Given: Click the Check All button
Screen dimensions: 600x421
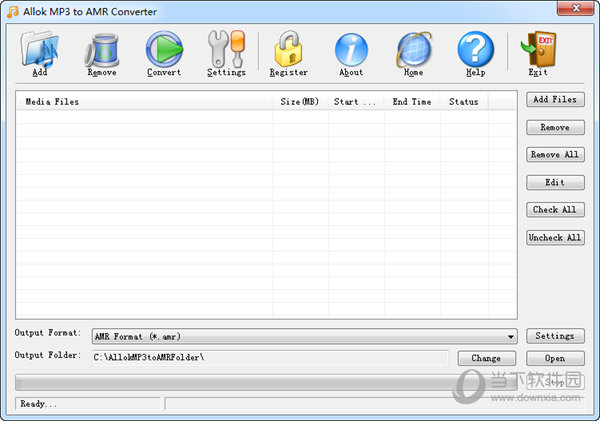Looking at the screenshot, I should pos(555,210).
